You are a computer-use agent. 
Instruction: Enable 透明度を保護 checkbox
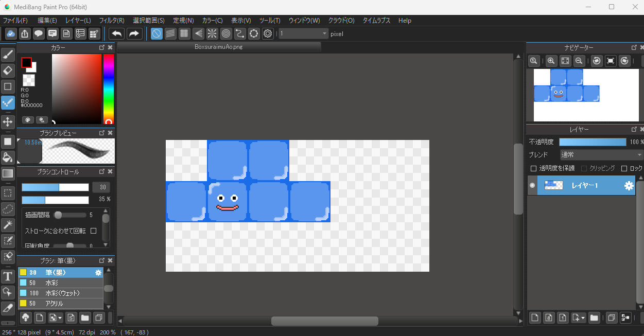[533, 168]
